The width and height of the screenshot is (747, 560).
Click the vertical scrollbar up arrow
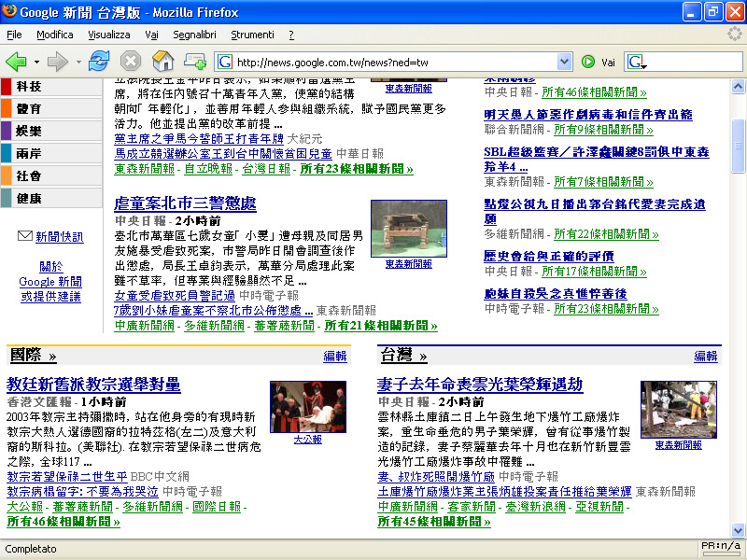(x=738, y=86)
